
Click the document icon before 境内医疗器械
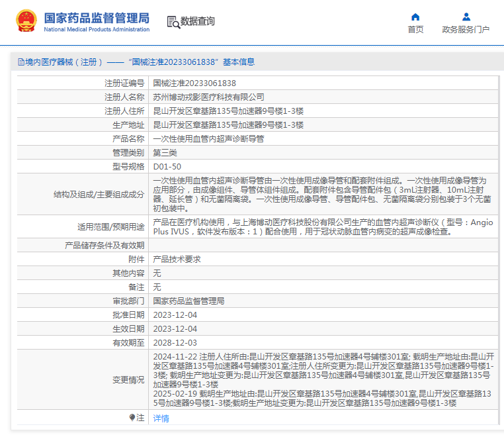point(21,62)
